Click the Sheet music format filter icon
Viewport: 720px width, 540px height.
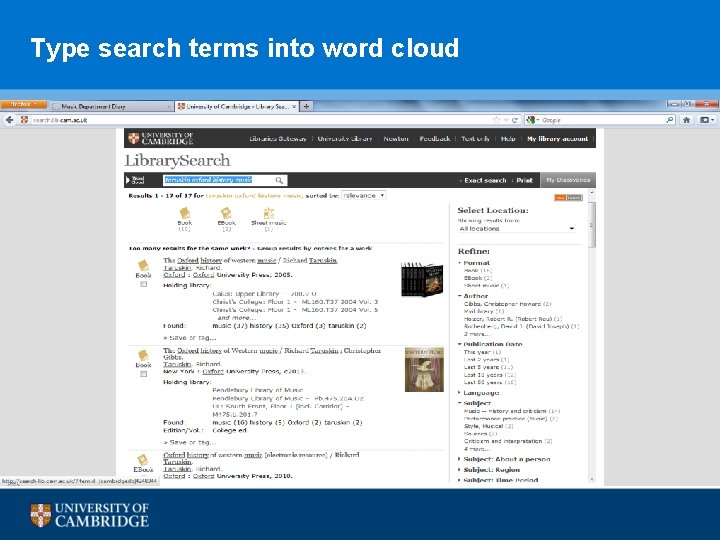[x=269, y=213]
